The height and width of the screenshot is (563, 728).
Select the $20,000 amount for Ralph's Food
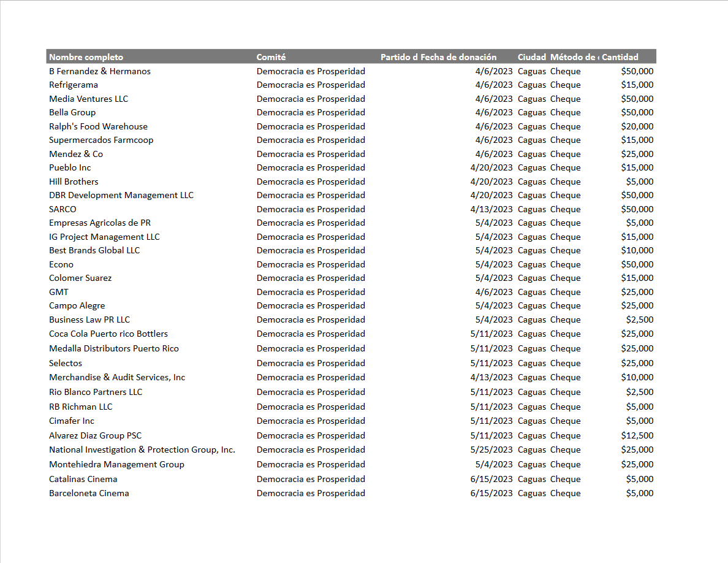point(637,126)
